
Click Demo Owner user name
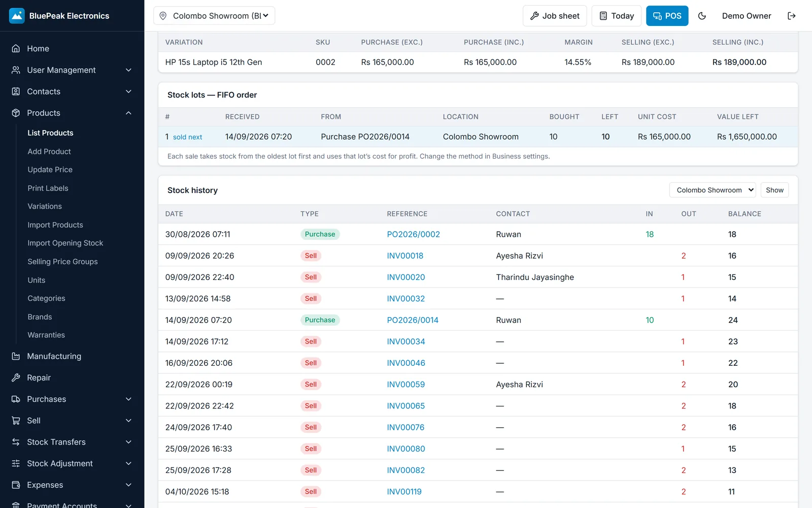(x=747, y=16)
